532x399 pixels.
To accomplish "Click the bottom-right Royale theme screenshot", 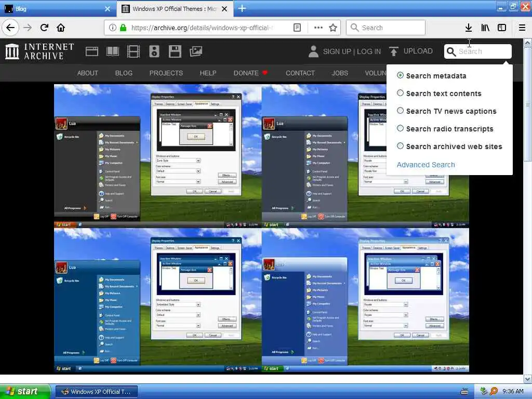I will pyautogui.click(x=365, y=300).
